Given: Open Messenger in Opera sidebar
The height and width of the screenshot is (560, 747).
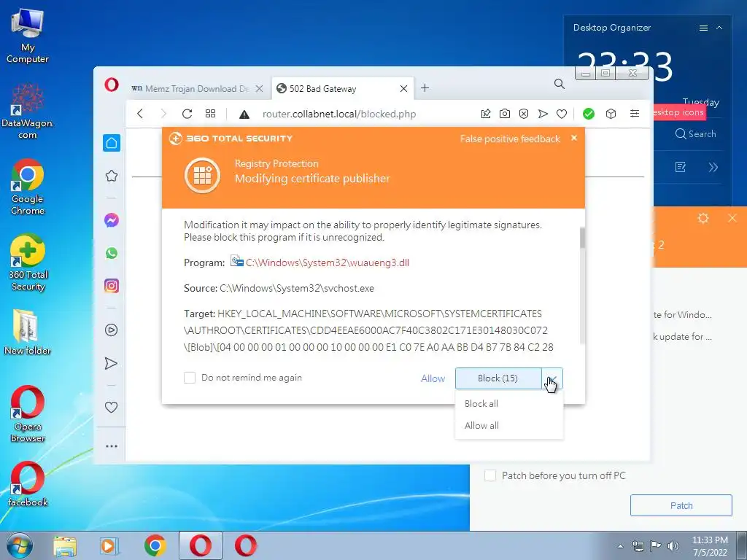Looking at the screenshot, I should pyautogui.click(x=112, y=220).
